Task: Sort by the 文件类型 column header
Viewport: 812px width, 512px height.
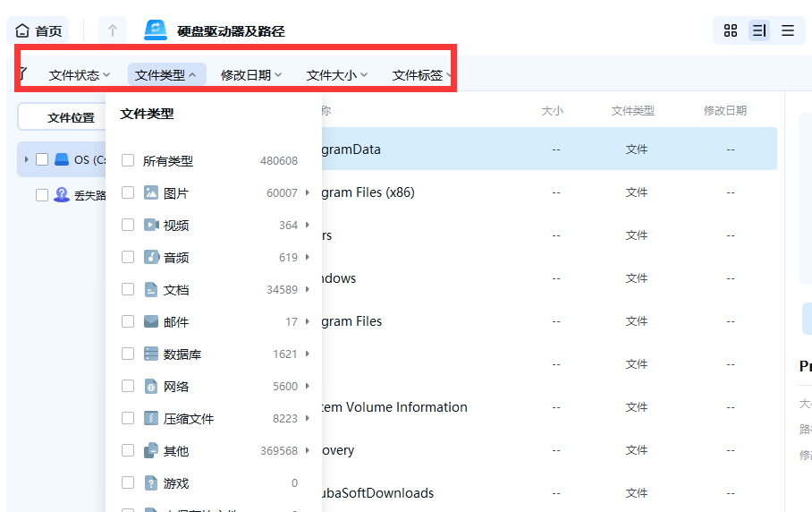Action: pos(633,110)
